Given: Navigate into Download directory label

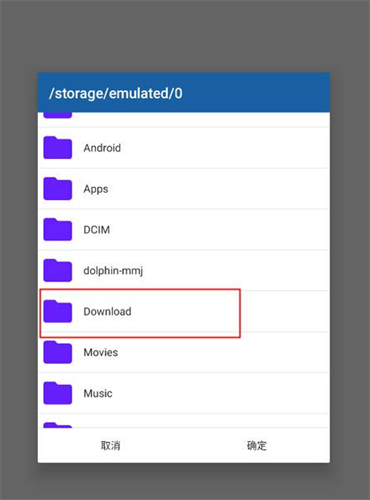Looking at the screenshot, I should [107, 312].
